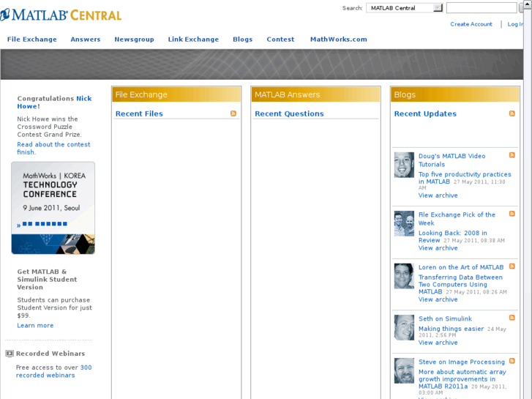The width and height of the screenshot is (532, 399).
Task: Click Seth's blog author photo
Action: [404, 327]
